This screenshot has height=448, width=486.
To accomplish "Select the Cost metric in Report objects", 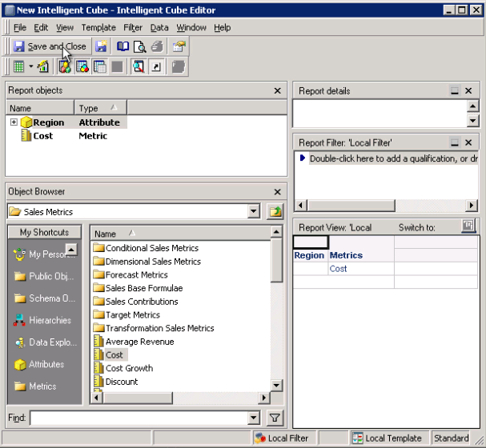I will click(42, 136).
